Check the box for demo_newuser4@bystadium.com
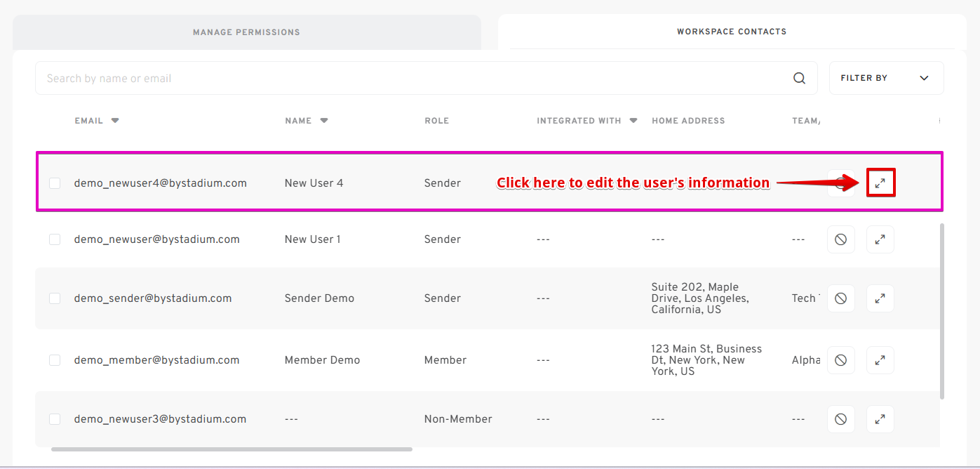 point(55,183)
